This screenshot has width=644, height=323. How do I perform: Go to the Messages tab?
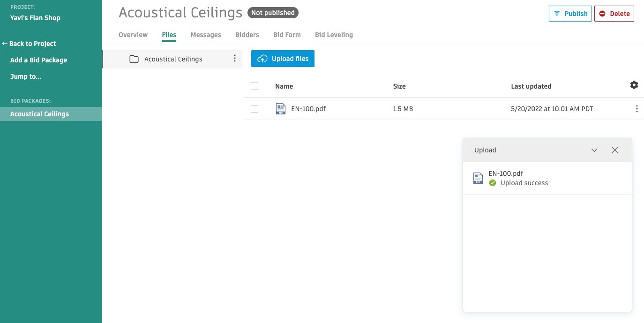[206, 35]
